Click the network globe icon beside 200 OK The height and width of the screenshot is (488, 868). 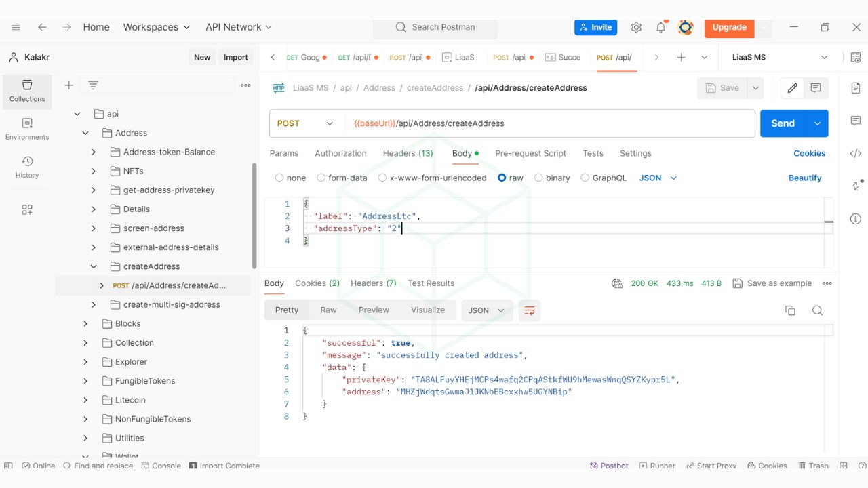pyautogui.click(x=617, y=283)
